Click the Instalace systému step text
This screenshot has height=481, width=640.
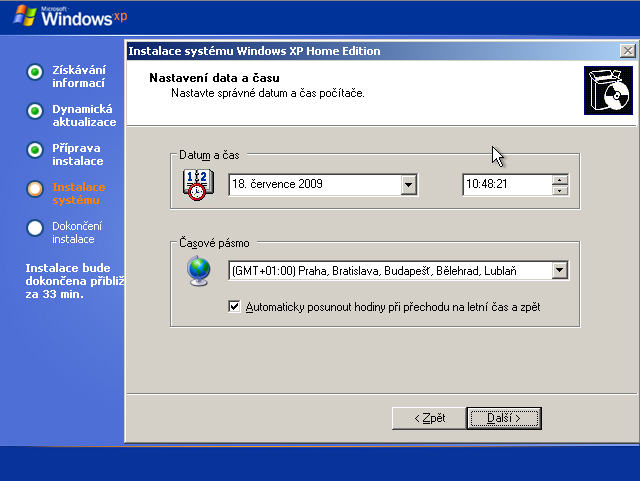[78, 194]
